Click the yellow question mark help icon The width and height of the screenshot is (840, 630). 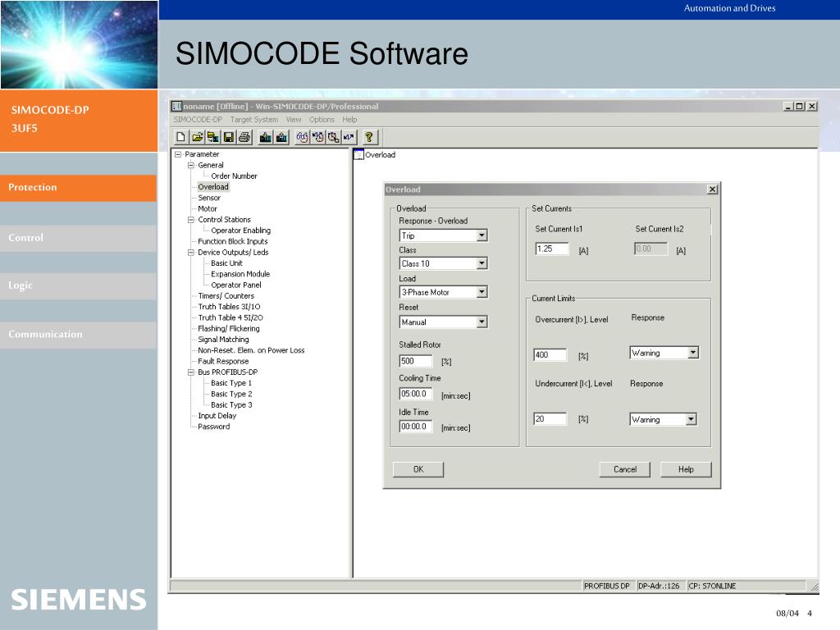(x=369, y=137)
